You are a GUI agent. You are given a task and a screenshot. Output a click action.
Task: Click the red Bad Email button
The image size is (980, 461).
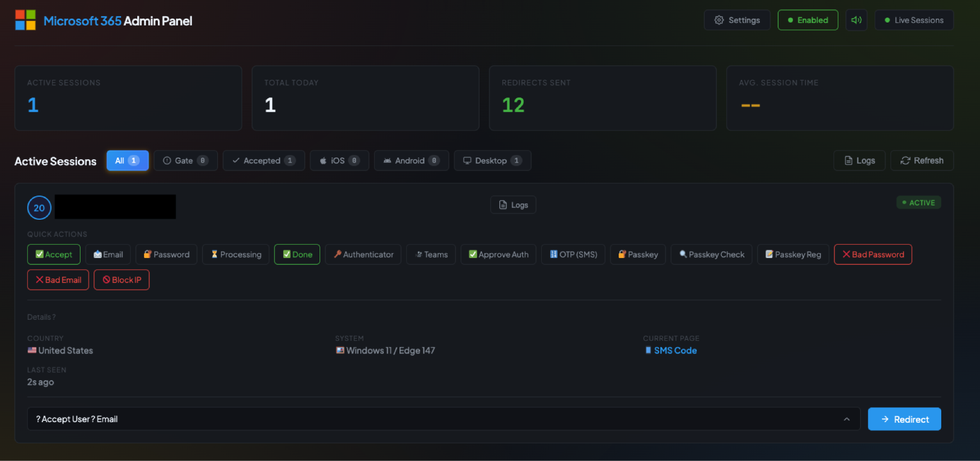(x=58, y=280)
